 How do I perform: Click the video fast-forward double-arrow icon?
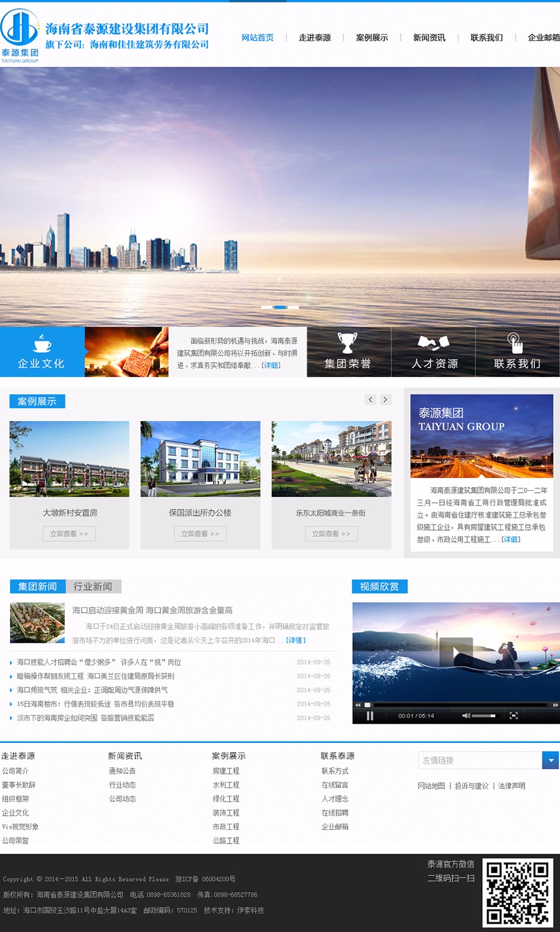point(555,705)
